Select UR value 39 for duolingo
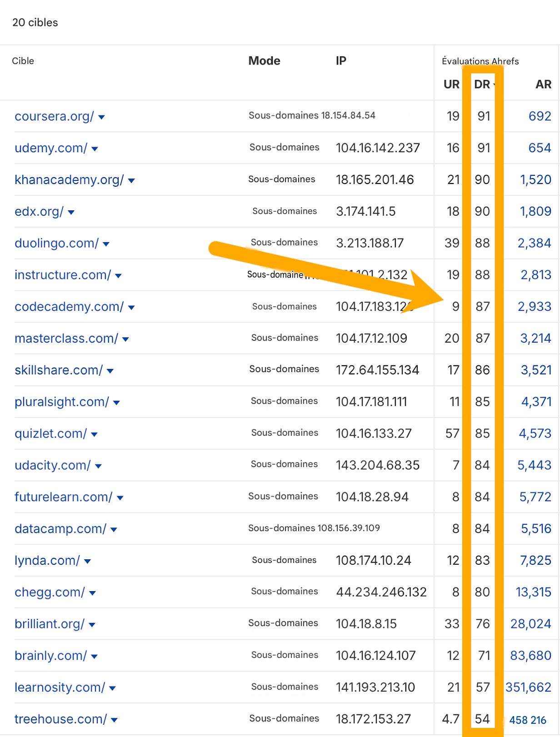The image size is (560, 737). coord(452,243)
